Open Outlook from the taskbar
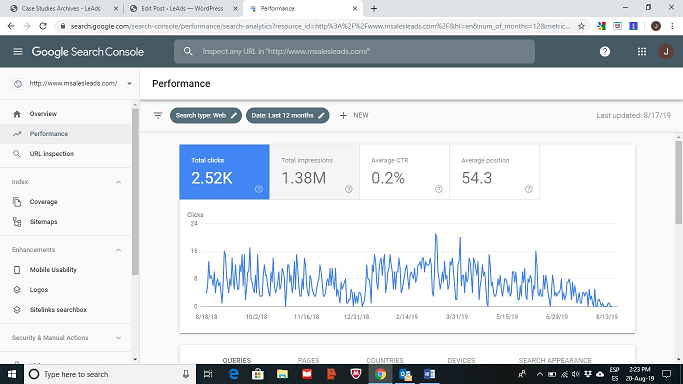The height and width of the screenshot is (384, 683). pos(405,374)
